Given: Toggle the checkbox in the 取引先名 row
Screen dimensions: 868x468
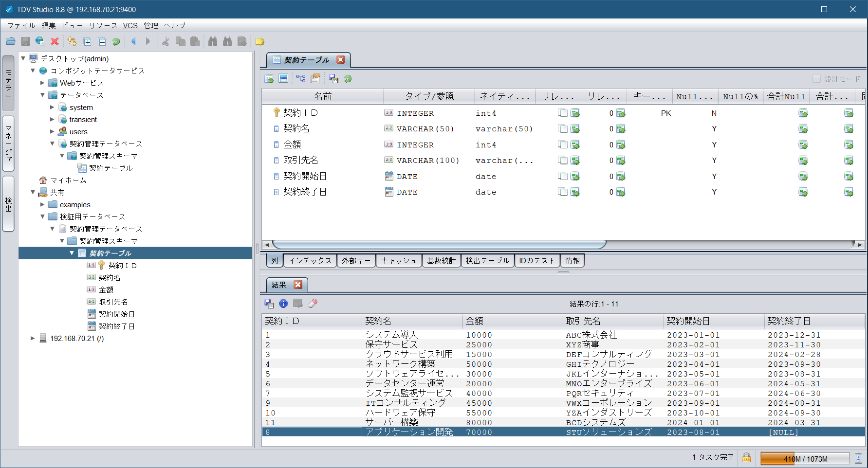Looking at the screenshot, I should coord(563,161).
